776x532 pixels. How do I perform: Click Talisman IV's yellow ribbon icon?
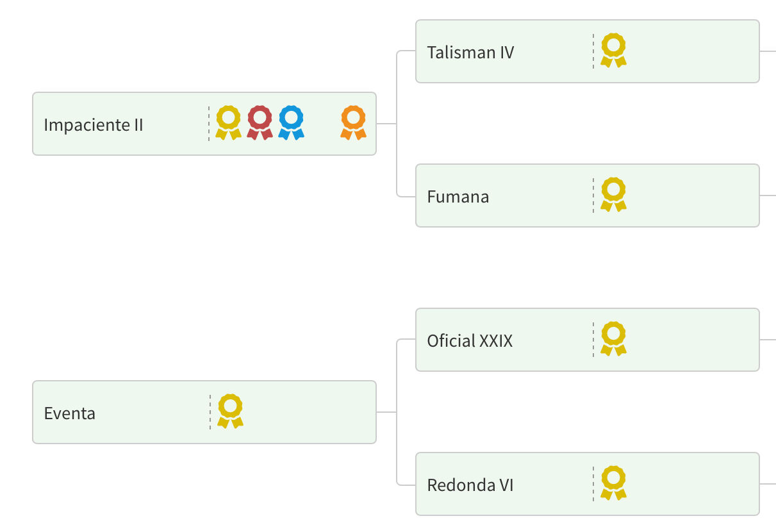tap(613, 51)
